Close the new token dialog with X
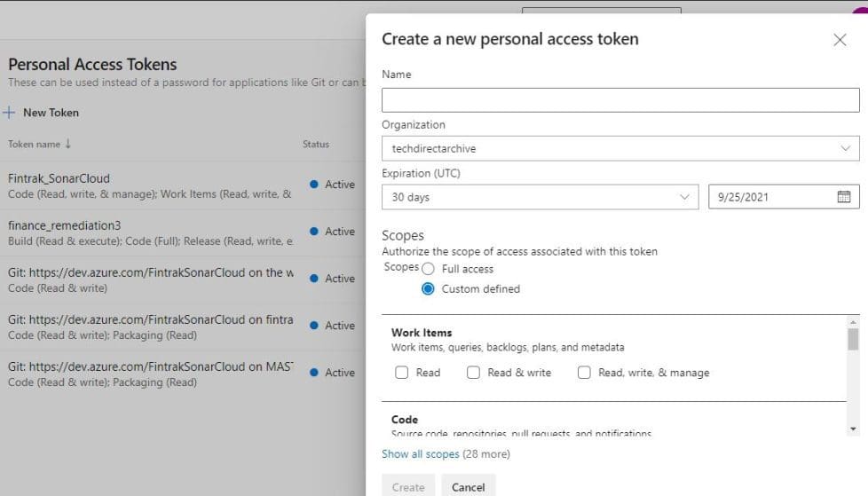This screenshot has width=868, height=496. pyautogui.click(x=840, y=40)
